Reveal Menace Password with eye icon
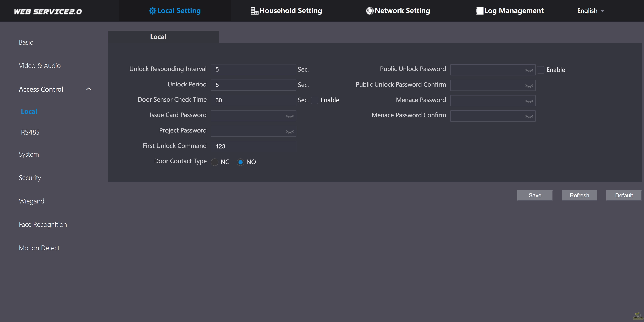The width and height of the screenshot is (644, 322). click(x=529, y=101)
